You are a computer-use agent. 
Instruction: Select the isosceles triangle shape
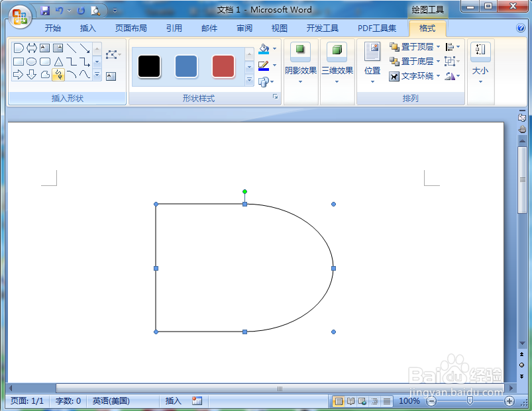pos(58,62)
